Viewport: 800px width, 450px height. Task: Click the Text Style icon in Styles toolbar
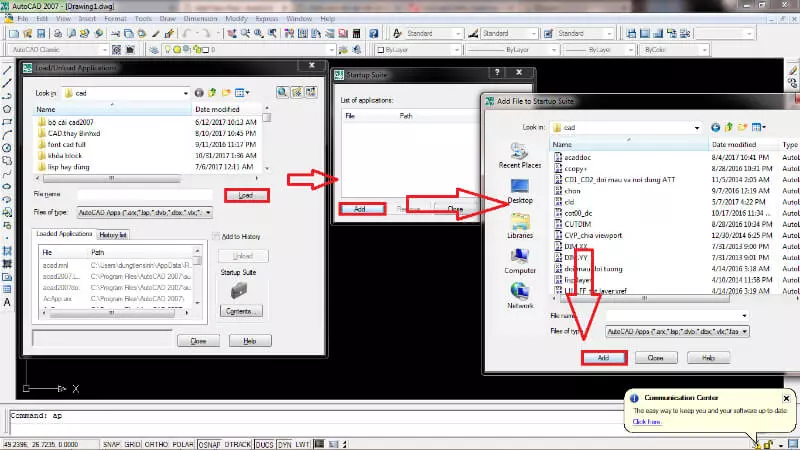397,34
